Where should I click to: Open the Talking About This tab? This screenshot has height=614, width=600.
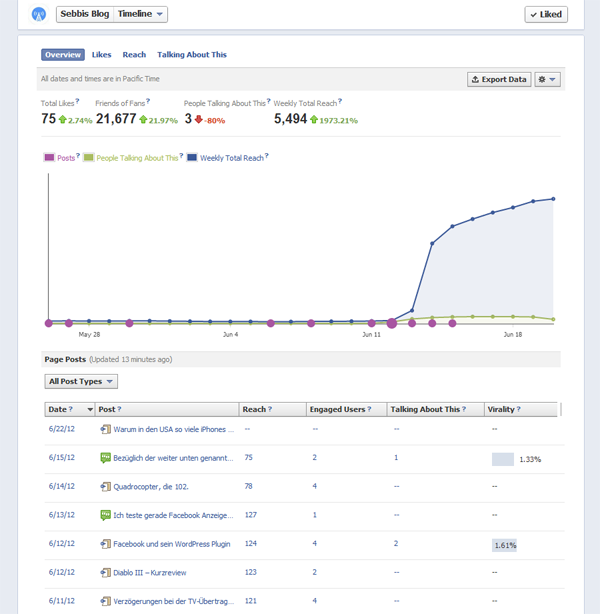click(x=191, y=55)
